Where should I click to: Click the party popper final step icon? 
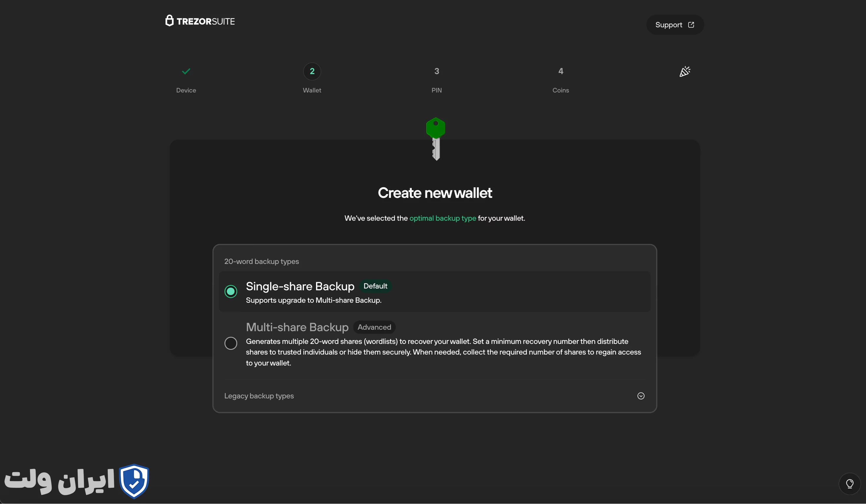685,71
